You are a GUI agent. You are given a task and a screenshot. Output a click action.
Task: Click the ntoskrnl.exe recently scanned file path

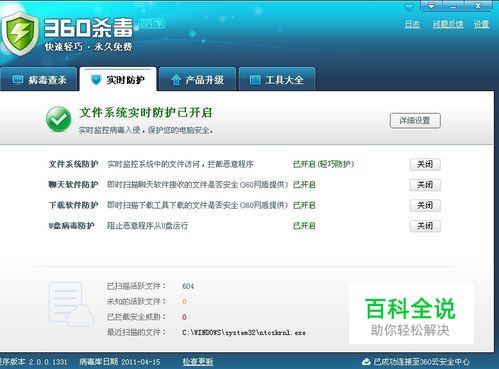click(244, 332)
